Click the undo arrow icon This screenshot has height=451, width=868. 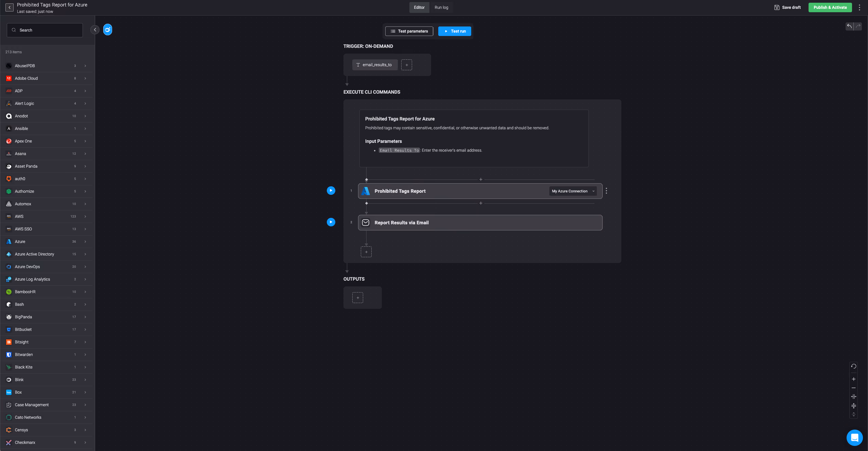849,26
